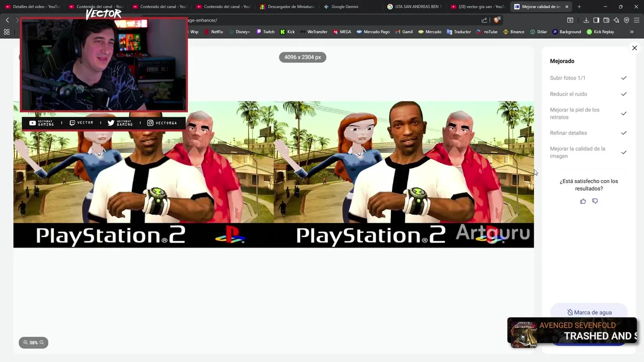Open the browser main menu icon
The image size is (644, 362).
tap(637, 20)
